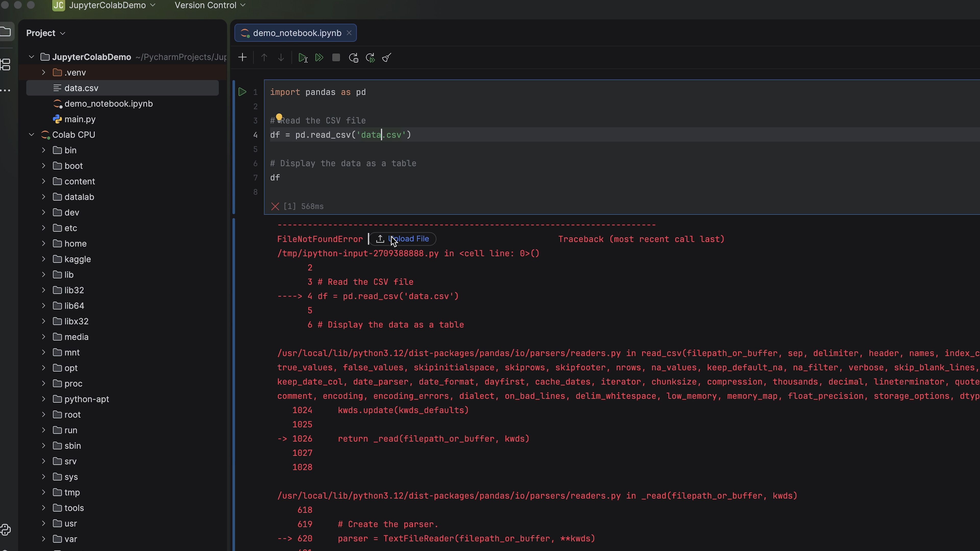Restart kernel icon

point(353,58)
